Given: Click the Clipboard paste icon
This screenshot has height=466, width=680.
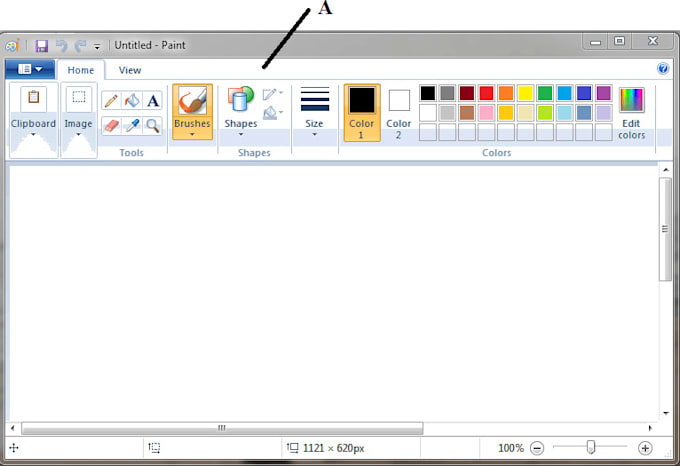Looking at the screenshot, I should tap(33, 98).
